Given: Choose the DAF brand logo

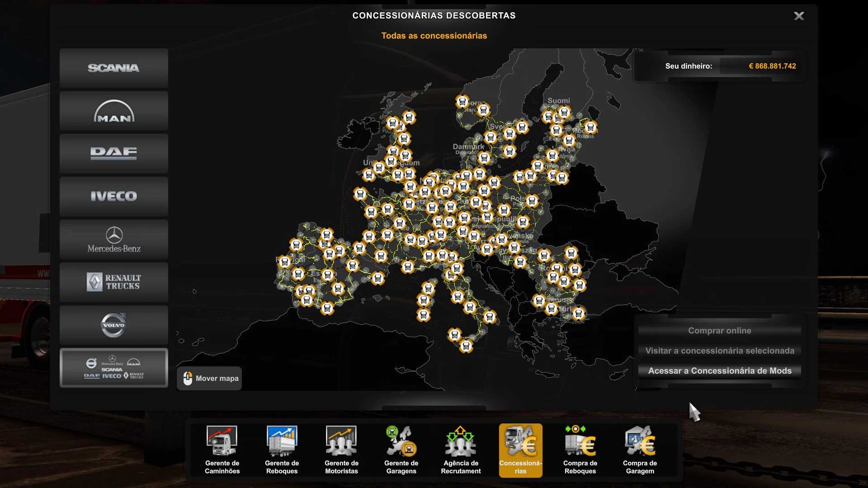Looking at the screenshot, I should pyautogui.click(x=113, y=154).
